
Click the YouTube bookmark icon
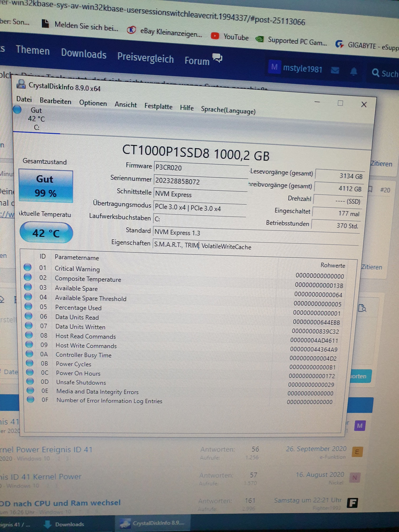[x=215, y=36]
